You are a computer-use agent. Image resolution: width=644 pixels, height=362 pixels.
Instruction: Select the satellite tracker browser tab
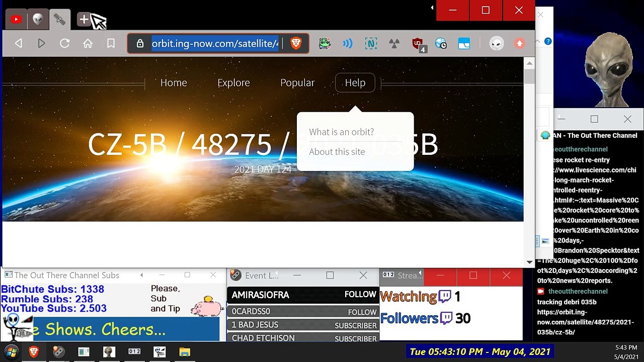[x=59, y=20]
